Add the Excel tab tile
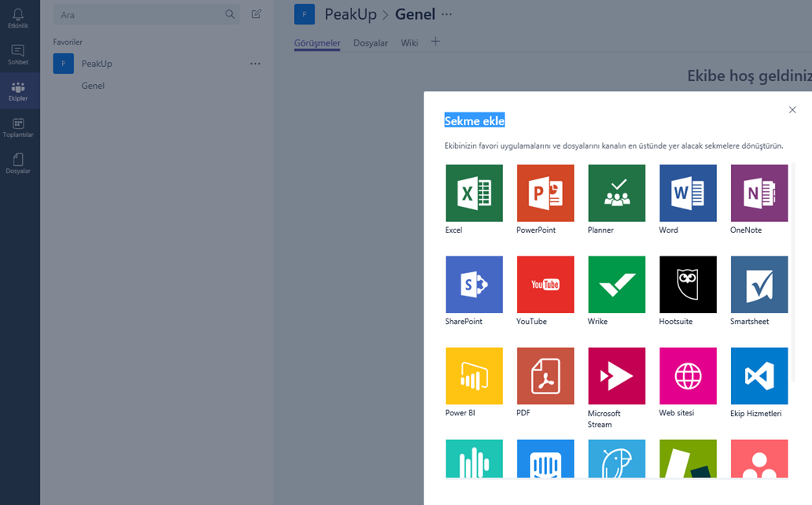The height and width of the screenshot is (505, 812). [x=474, y=193]
